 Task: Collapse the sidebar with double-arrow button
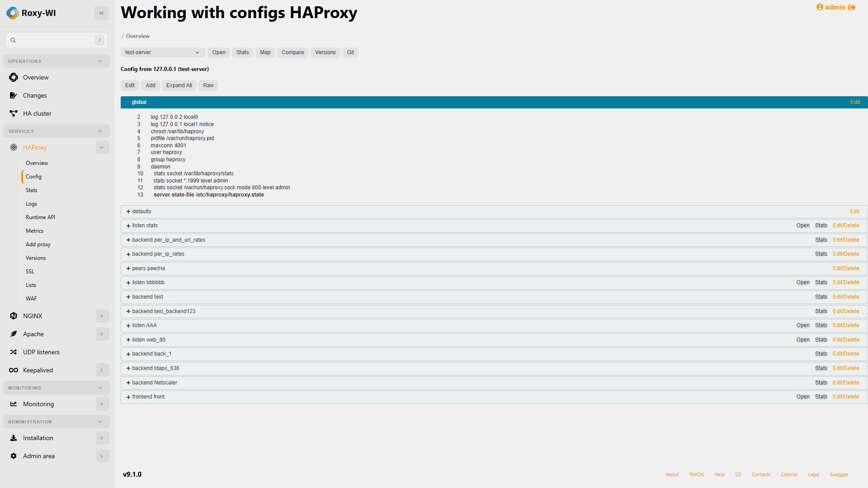101,13
